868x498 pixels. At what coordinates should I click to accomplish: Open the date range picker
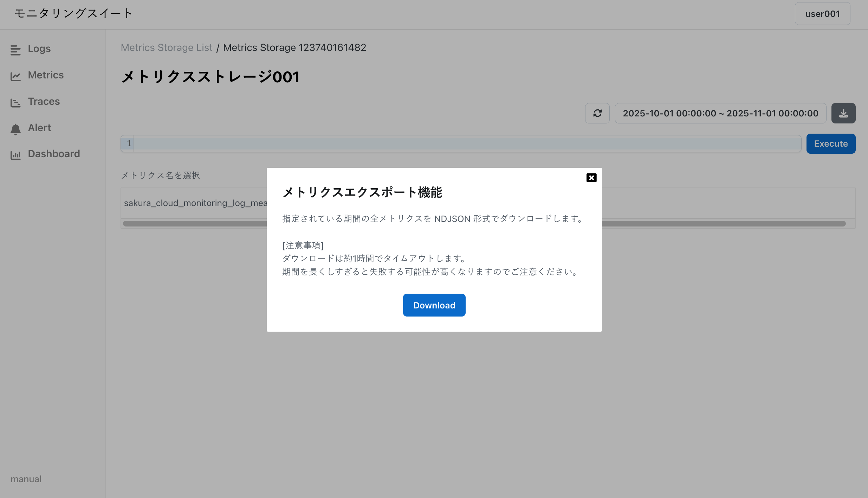tap(720, 113)
